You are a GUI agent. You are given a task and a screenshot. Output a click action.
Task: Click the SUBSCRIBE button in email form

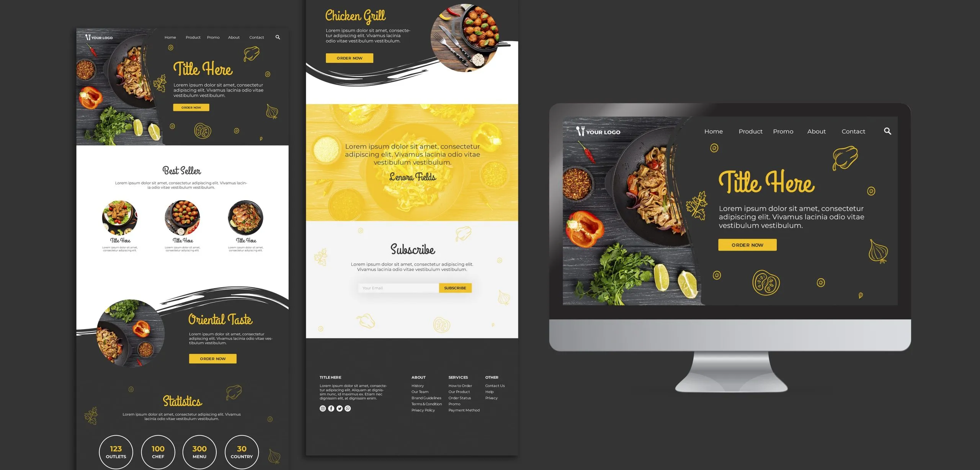click(454, 287)
